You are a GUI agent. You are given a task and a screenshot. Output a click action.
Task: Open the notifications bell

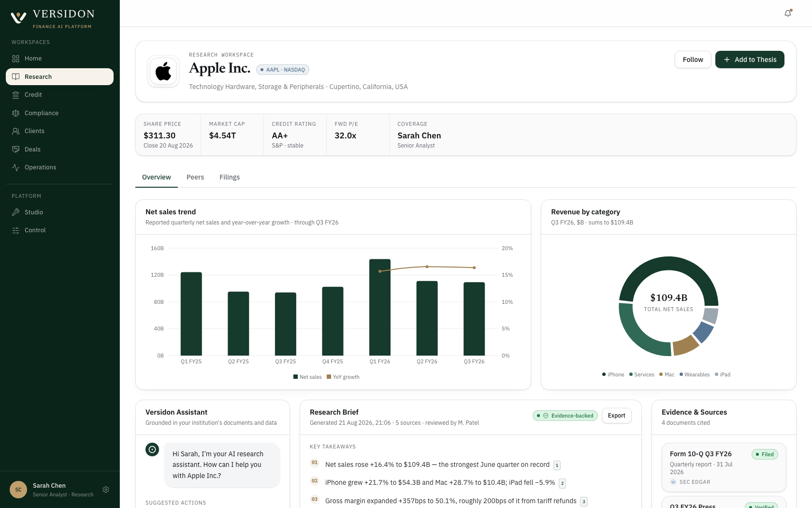pos(788,14)
